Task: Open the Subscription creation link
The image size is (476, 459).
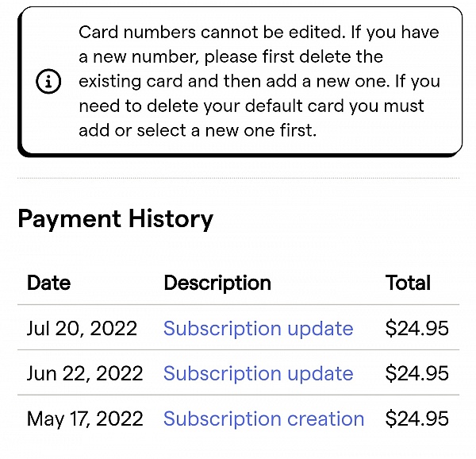Action: coord(263,418)
